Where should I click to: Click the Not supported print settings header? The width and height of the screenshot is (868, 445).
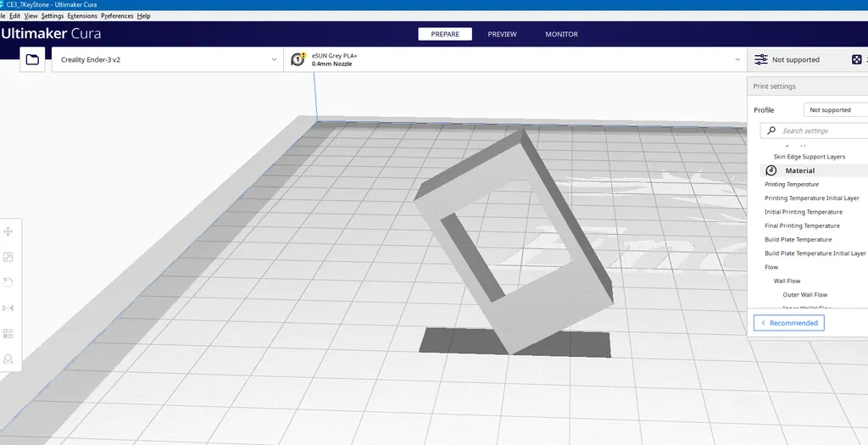pyautogui.click(x=795, y=59)
